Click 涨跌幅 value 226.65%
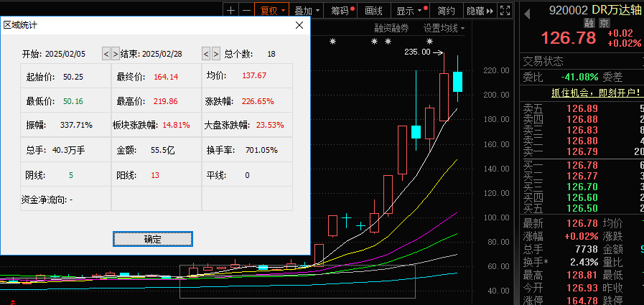Image resolution: width=644 pixels, height=305 pixels. point(258,101)
